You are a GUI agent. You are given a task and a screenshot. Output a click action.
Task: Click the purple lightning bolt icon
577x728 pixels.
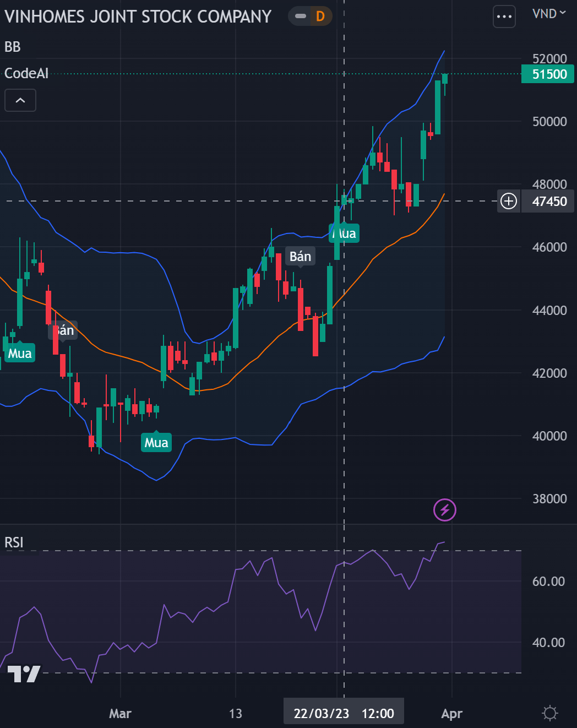(x=445, y=510)
